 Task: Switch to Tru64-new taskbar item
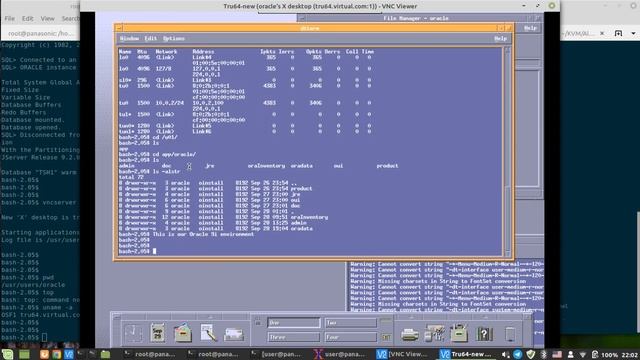pos(466,354)
